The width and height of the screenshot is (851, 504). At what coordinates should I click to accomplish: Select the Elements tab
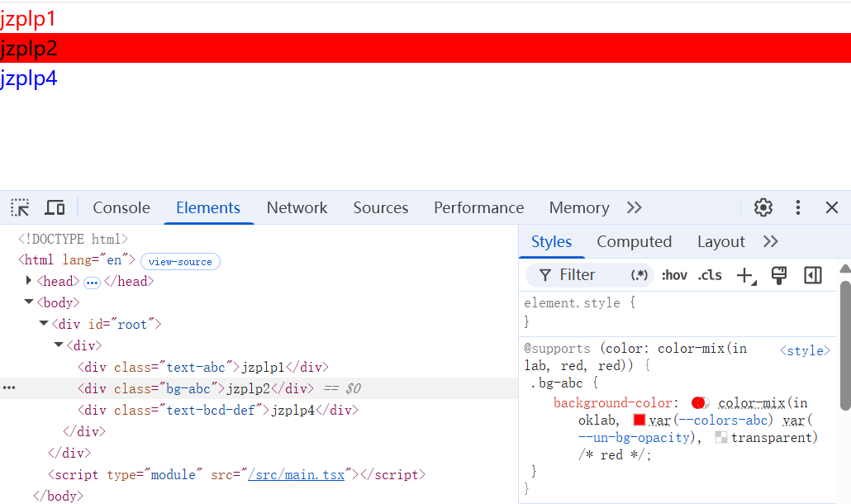[208, 207]
